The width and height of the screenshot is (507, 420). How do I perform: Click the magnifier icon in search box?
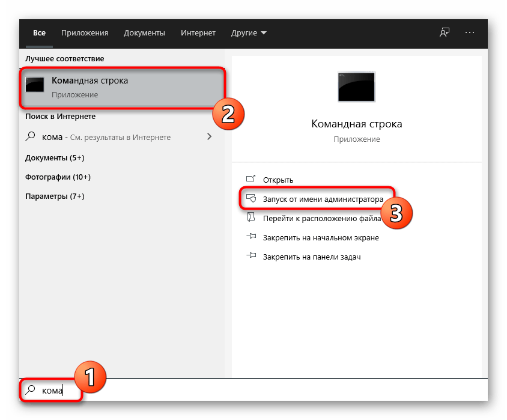(31, 390)
